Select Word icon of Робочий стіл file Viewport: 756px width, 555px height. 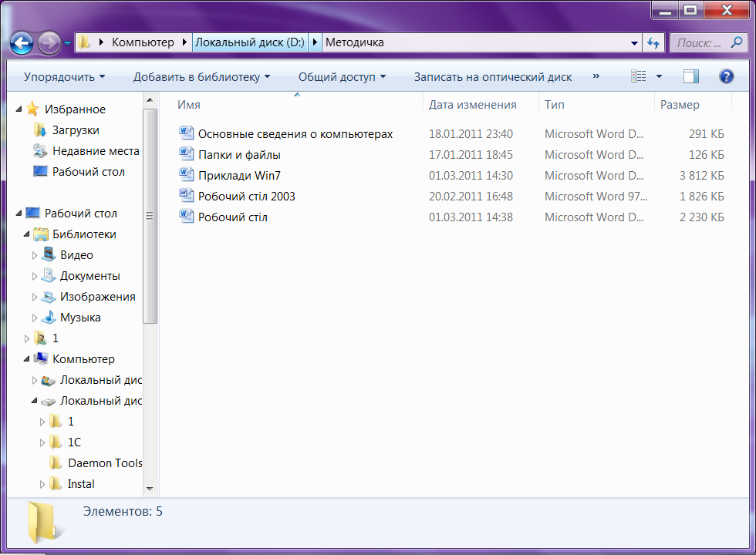(186, 217)
